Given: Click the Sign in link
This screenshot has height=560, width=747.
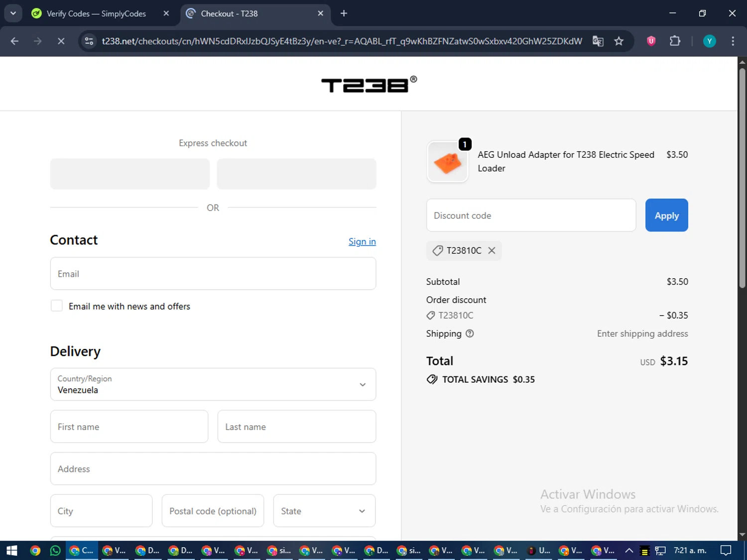Looking at the screenshot, I should 362,241.
